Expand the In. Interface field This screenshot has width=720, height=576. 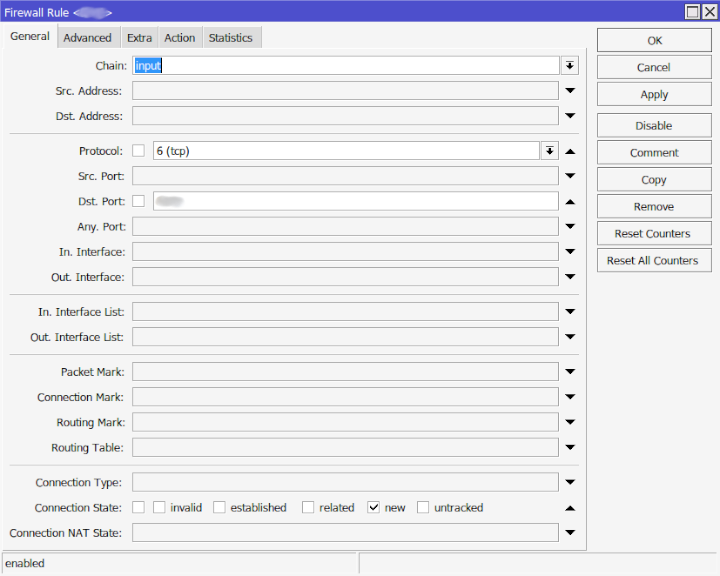pyautogui.click(x=570, y=252)
